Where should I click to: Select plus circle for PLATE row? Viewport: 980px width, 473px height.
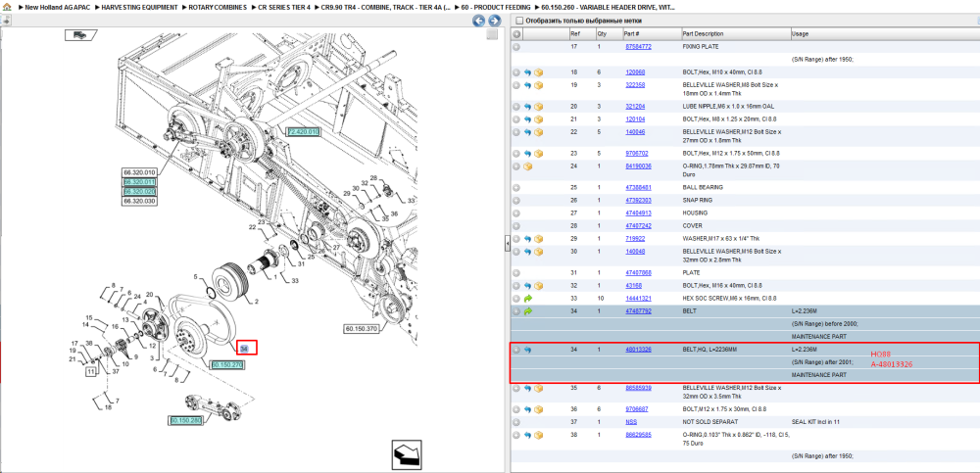[x=516, y=273]
